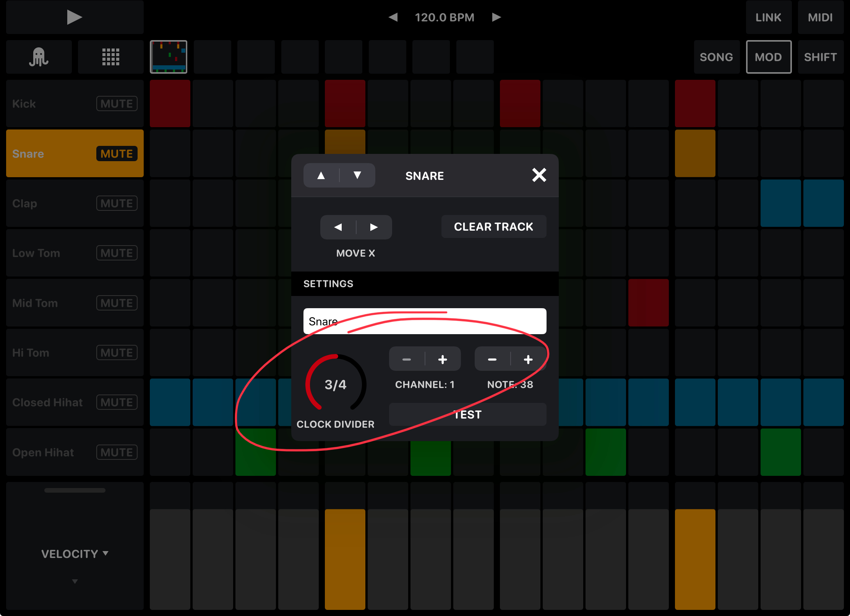
Task: Select next track with down arrow
Action: [357, 175]
